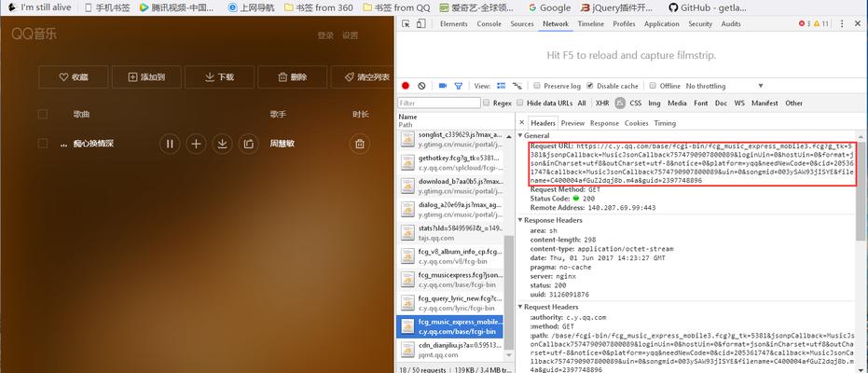Clear the network log
The width and height of the screenshot is (868, 373).
[x=421, y=86]
